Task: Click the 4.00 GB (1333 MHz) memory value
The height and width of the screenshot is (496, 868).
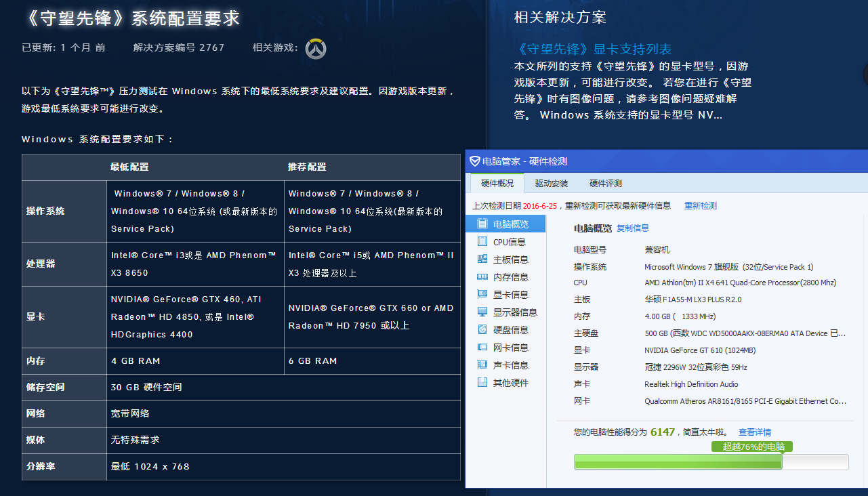Action: pos(680,316)
